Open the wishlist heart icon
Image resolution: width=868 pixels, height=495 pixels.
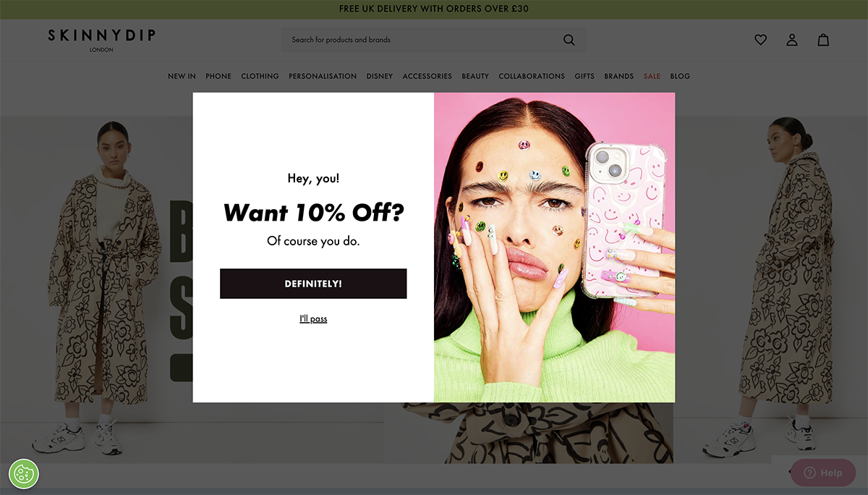[760, 40]
